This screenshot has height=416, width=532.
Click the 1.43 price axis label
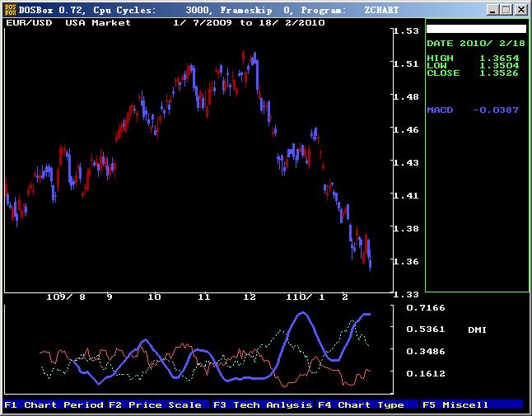coord(406,162)
